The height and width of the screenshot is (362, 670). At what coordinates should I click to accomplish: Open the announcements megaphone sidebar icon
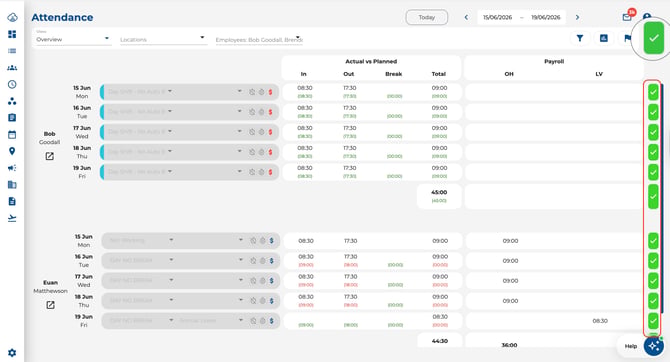12,168
